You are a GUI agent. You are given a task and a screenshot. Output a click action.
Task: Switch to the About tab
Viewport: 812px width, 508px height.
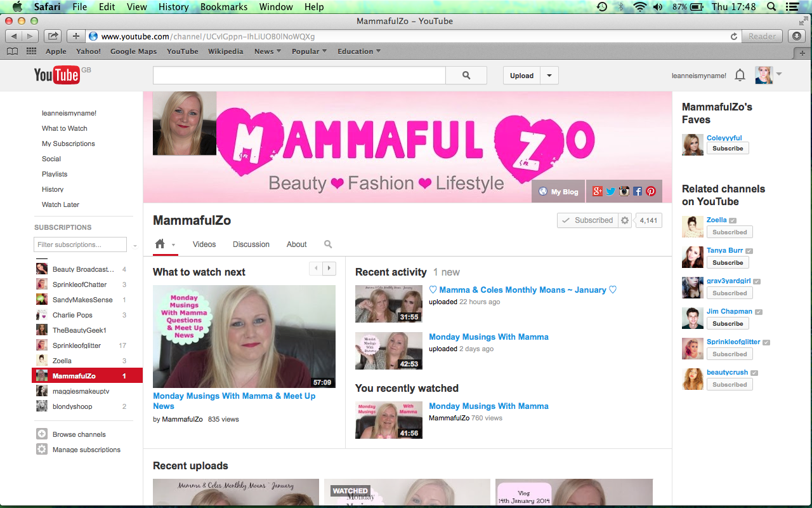(296, 244)
